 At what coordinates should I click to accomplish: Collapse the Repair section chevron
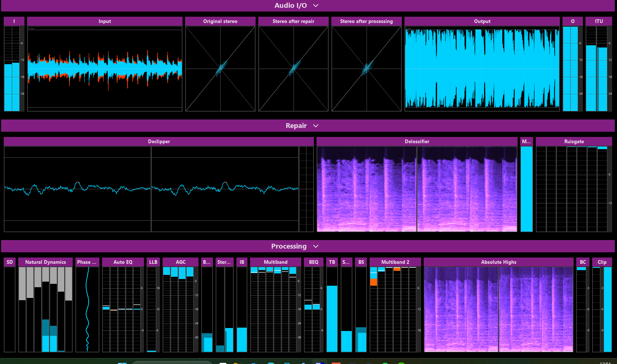tap(316, 126)
